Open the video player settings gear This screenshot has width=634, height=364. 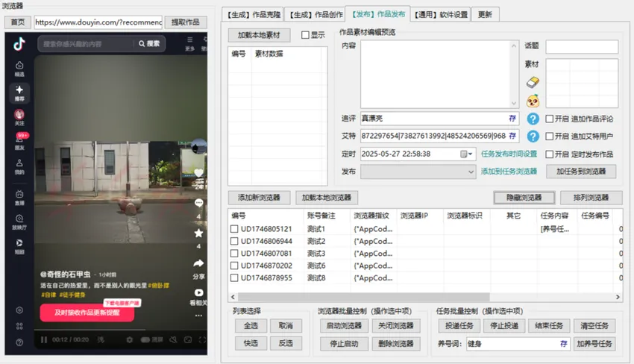point(129,339)
